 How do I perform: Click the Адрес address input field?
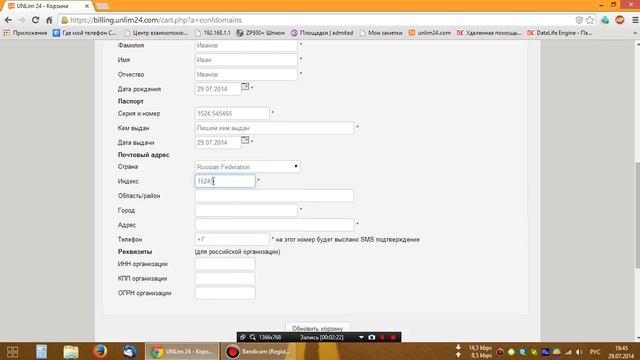(x=274, y=224)
